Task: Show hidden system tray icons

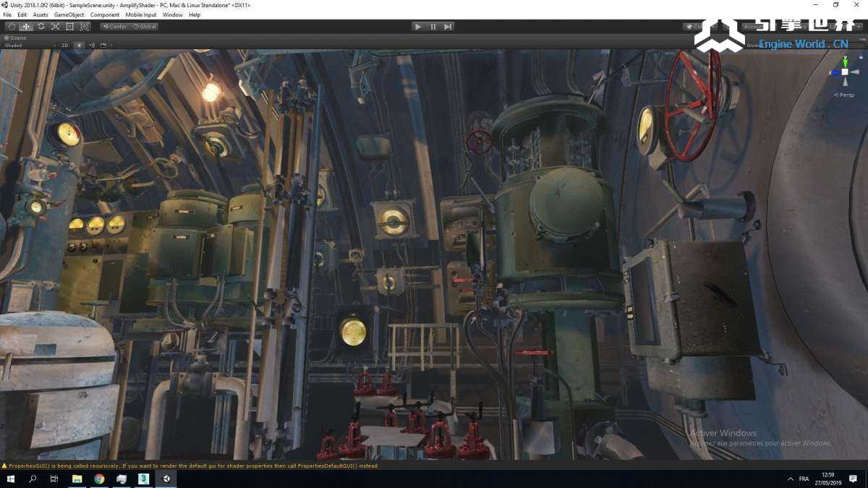Action: point(790,479)
